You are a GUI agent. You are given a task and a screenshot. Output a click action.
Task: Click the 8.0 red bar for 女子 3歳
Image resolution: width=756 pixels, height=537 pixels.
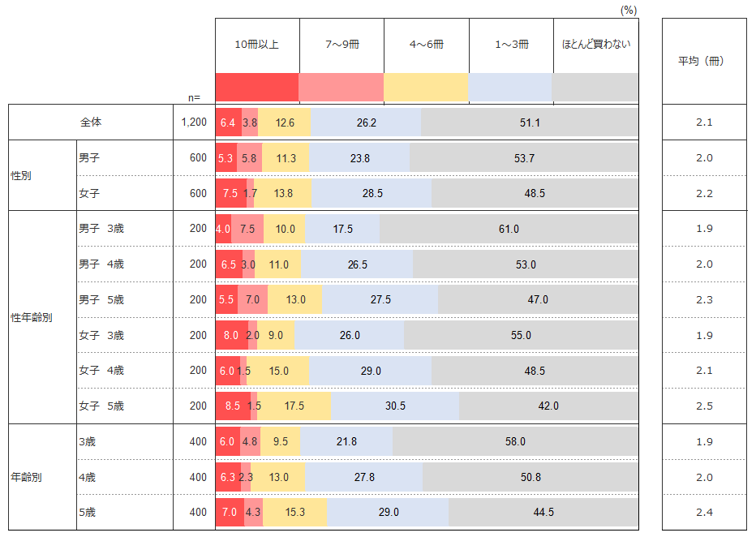[231, 335]
